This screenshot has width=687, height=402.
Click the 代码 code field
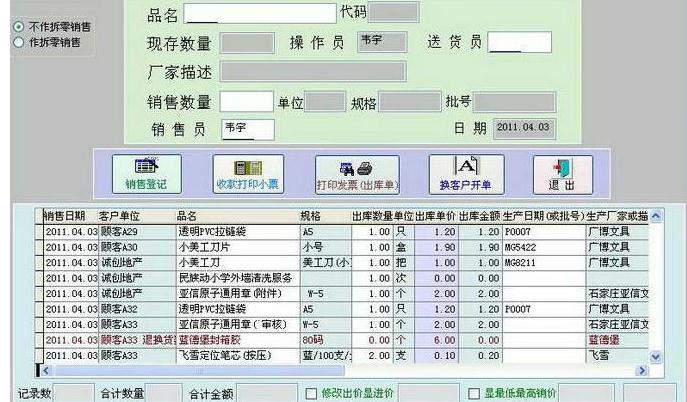(x=393, y=12)
